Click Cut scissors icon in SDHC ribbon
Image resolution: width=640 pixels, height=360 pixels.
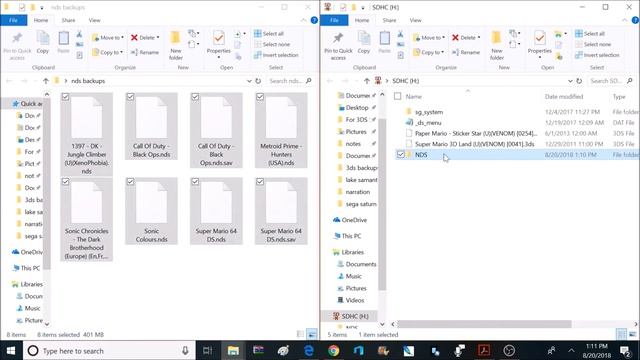pos(400,35)
